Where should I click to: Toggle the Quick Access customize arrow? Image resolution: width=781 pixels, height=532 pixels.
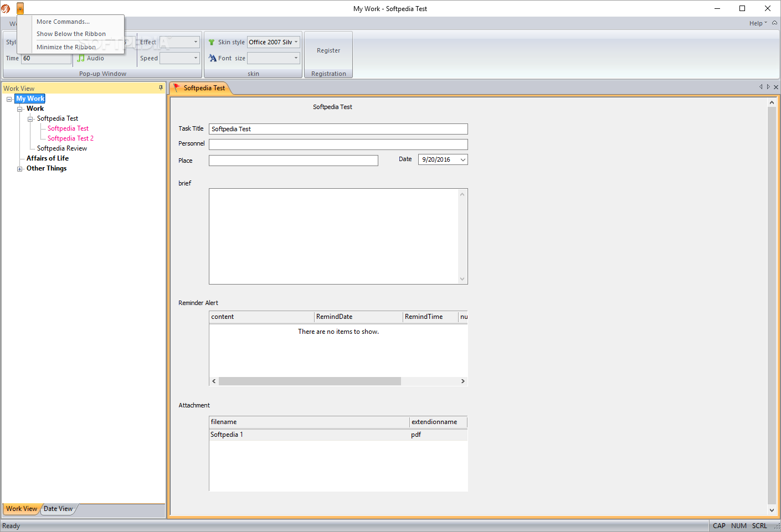point(20,8)
